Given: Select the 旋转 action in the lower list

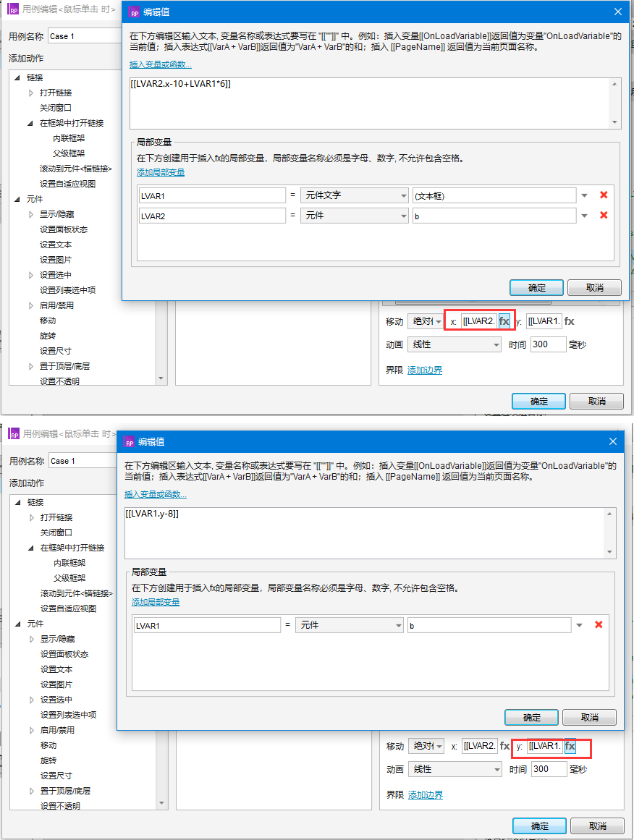Looking at the screenshot, I should coord(48,760).
